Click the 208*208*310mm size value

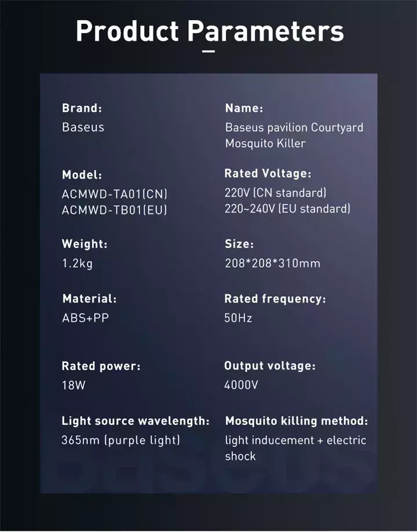[273, 263]
